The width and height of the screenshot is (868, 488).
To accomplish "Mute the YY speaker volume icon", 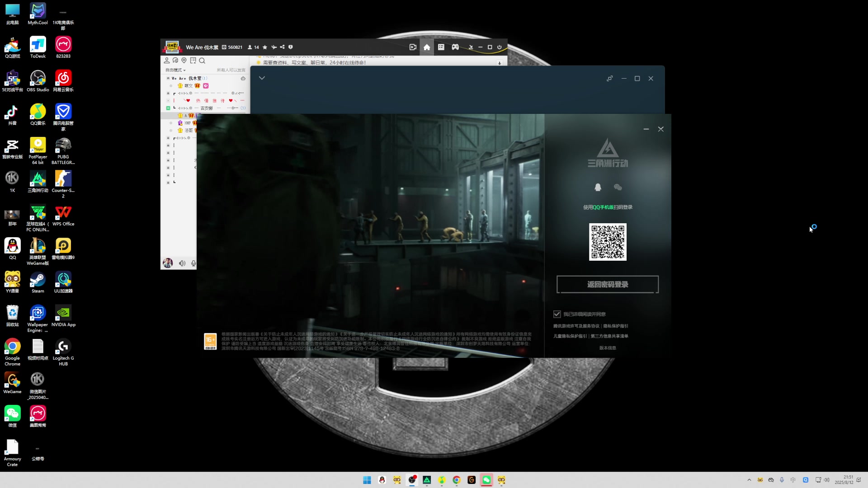I will [182, 263].
